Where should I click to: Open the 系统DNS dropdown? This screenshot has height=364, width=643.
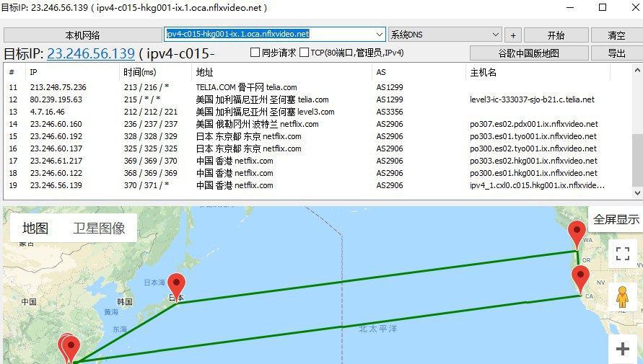pos(495,35)
